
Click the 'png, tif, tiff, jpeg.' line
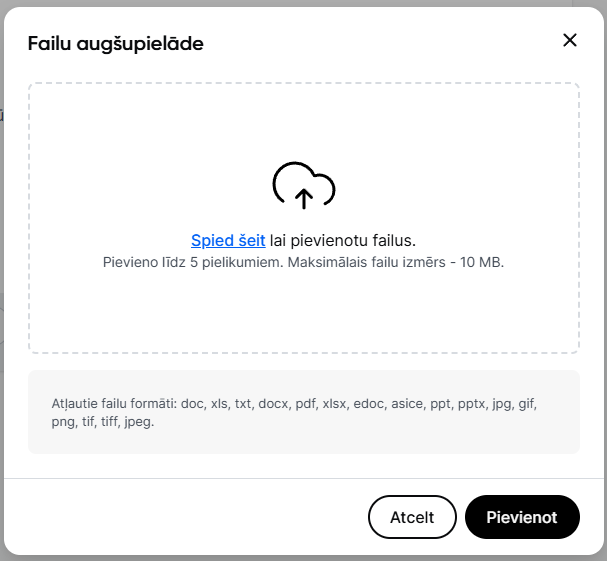pos(103,422)
